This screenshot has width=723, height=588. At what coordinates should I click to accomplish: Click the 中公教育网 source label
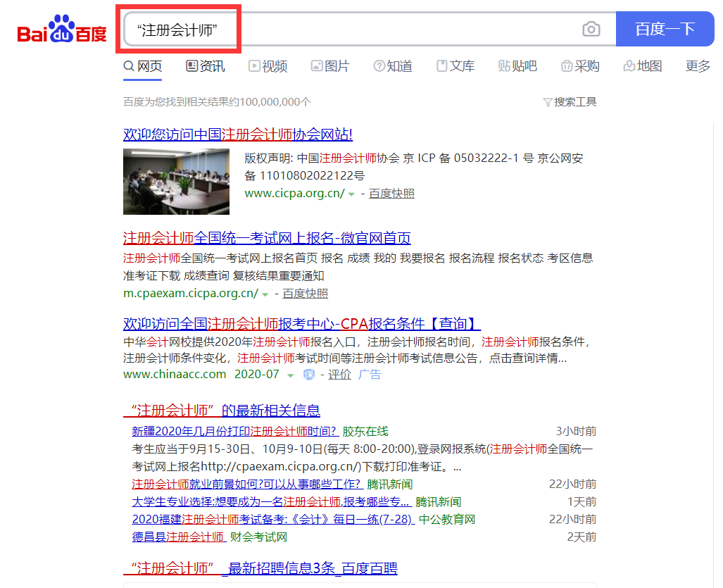[x=447, y=519]
